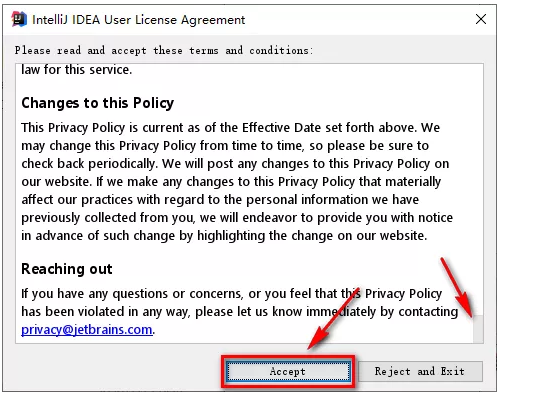This screenshot has width=540, height=401.
Task: Click the 'IntelliJ IDEA User License Agreement' title
Action: pos(138,20)
